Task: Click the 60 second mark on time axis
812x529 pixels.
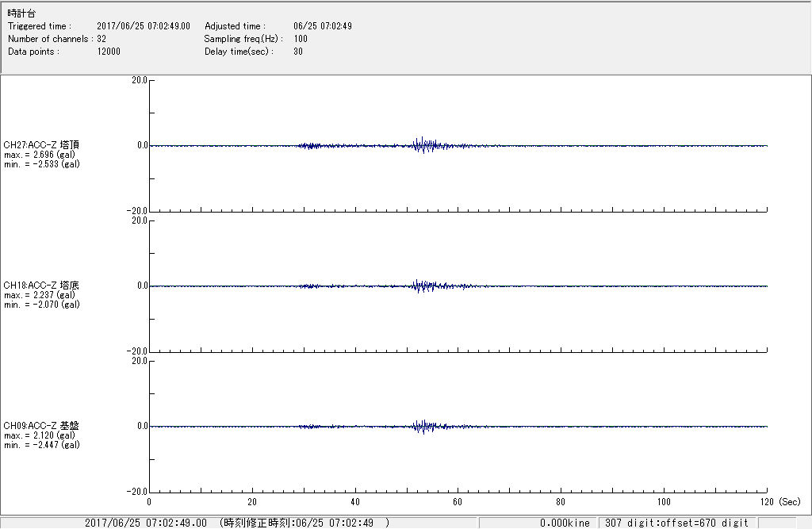Action: (458, 501)
